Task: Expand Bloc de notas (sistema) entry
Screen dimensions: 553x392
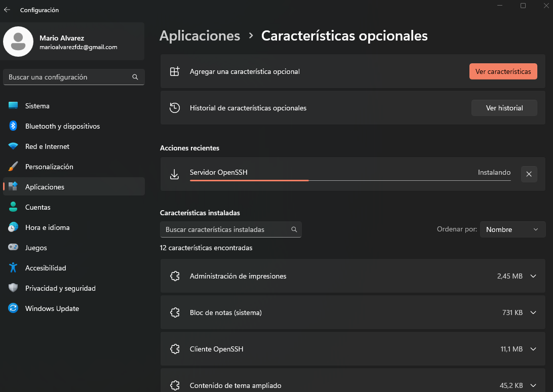Action: (x=533, y=312)
